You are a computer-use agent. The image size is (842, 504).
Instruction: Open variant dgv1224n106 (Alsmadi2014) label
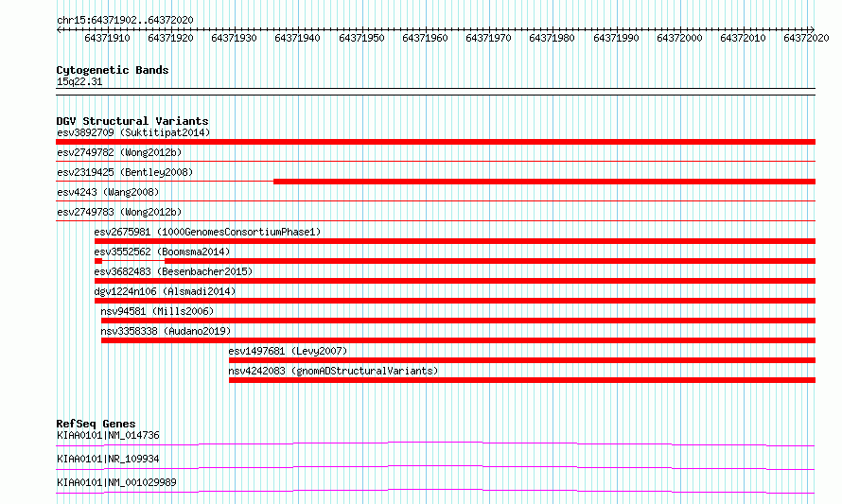tap(165, 291)
